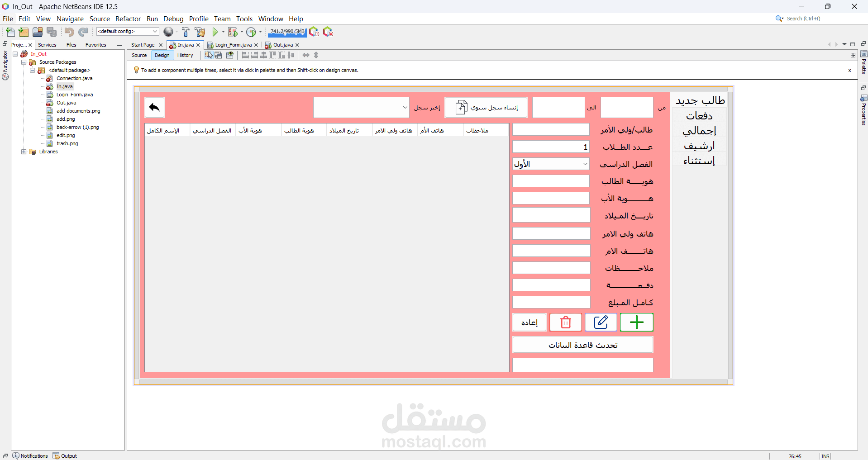
Task: Click the طالب جديد label on form
Action: [700, 100]
